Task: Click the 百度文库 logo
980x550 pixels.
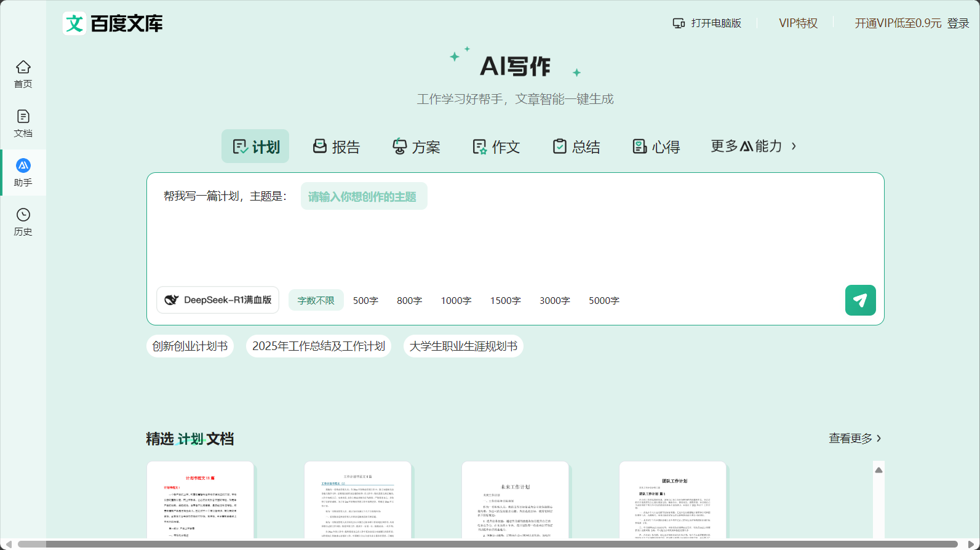Action: 113,23
